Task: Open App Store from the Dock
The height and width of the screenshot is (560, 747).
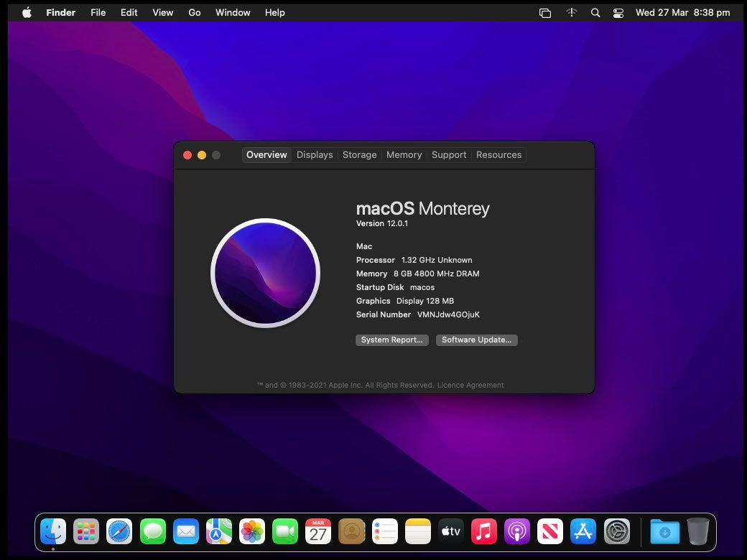Action: coord(583,531)
